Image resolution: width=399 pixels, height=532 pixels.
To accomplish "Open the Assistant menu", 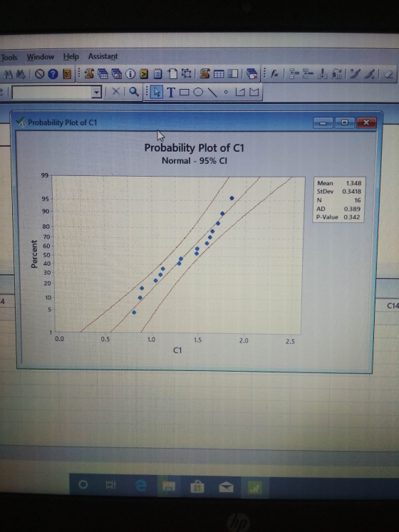I will [x=103, y=56].
